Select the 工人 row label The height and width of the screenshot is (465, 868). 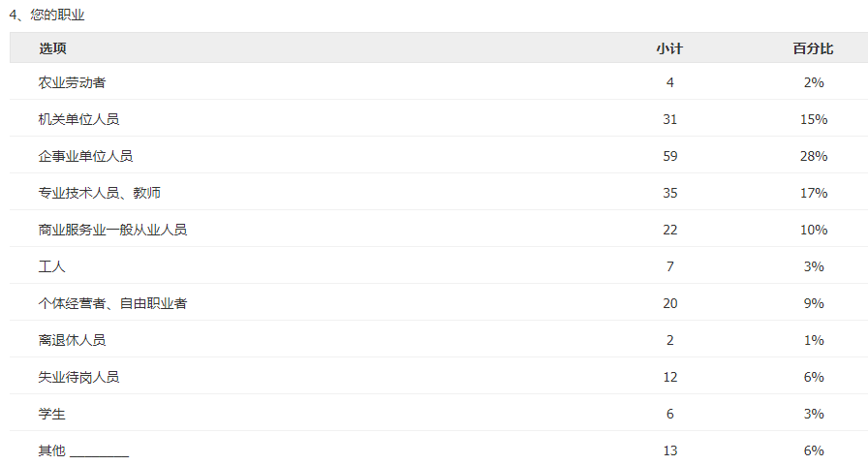(51, 266)
